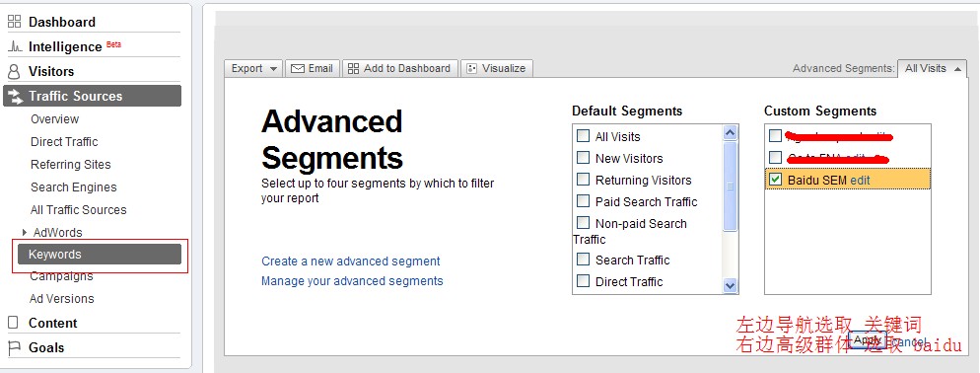Click the Default Segments scrollbar down arrow
This screenshot has width=980, height=373.
click(730, 285)
